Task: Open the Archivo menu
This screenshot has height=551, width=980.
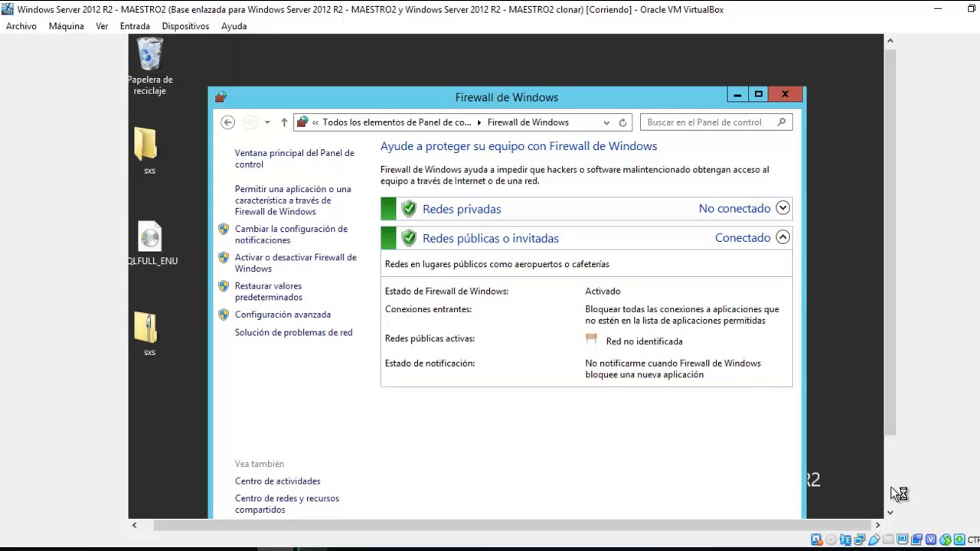Action: click(x=21, y=26)
